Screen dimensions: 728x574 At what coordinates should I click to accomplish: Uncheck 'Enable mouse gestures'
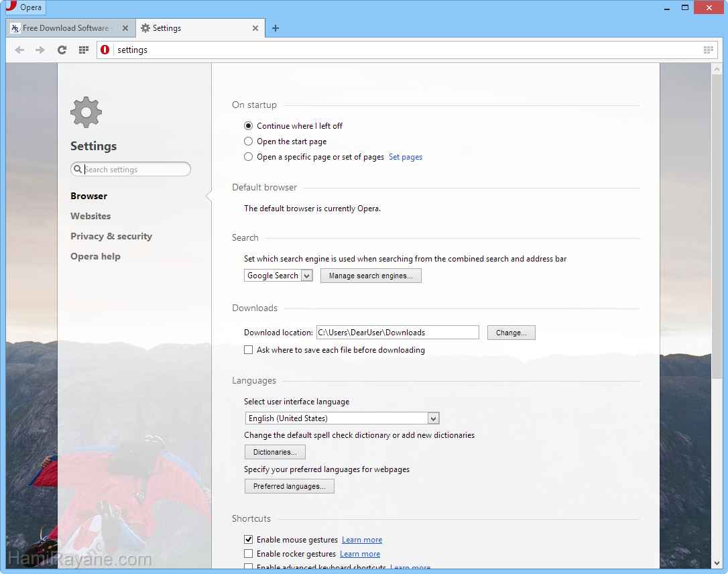click(249, 540)
